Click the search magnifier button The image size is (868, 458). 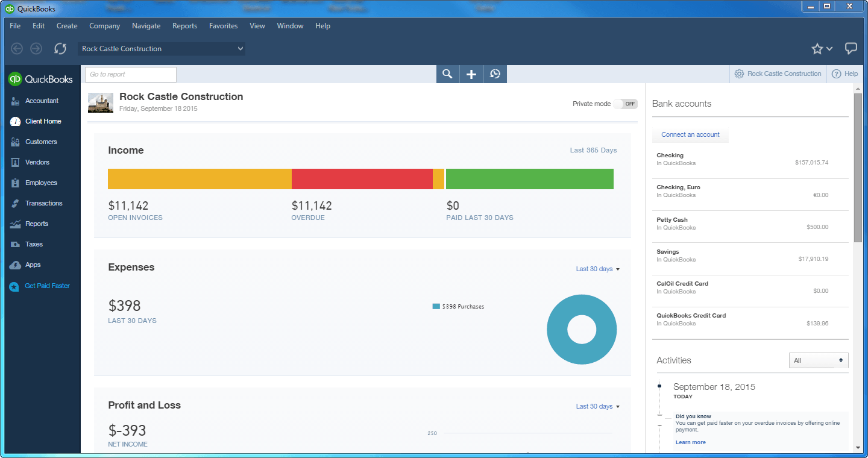click(x=447, y=74)
